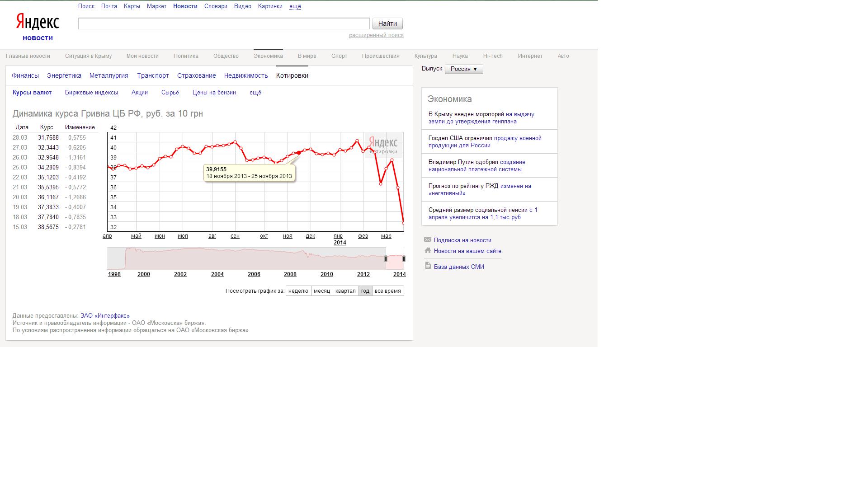The width and height of the screenshot is (868, 488).
Task: Click the Yandex logo
Action: coord(38,22)
